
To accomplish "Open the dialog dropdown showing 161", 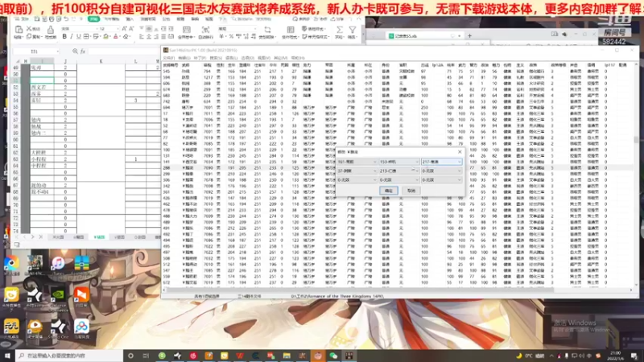I will point(357,162).
